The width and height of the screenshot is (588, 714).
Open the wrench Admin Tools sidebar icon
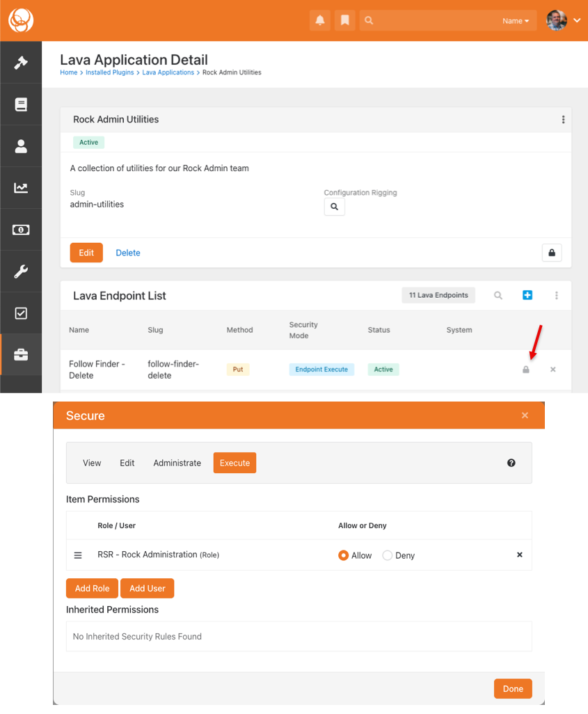point(21,271)
